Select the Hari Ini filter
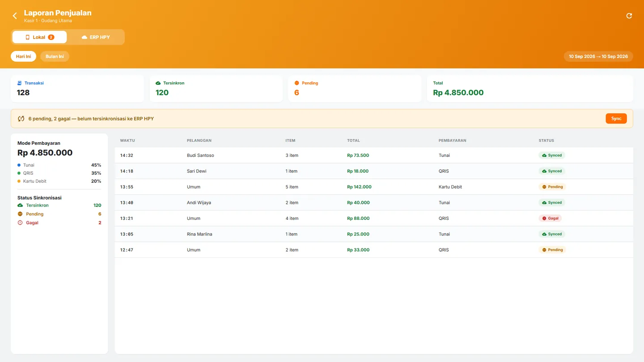The height and width of the screenshot is (362, 644). point(23,56)
